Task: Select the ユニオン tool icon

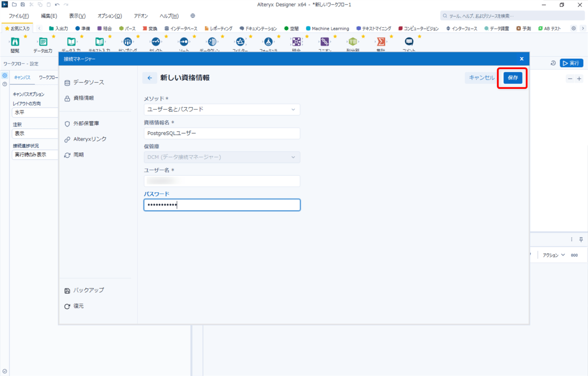Action: pos(325,42)
